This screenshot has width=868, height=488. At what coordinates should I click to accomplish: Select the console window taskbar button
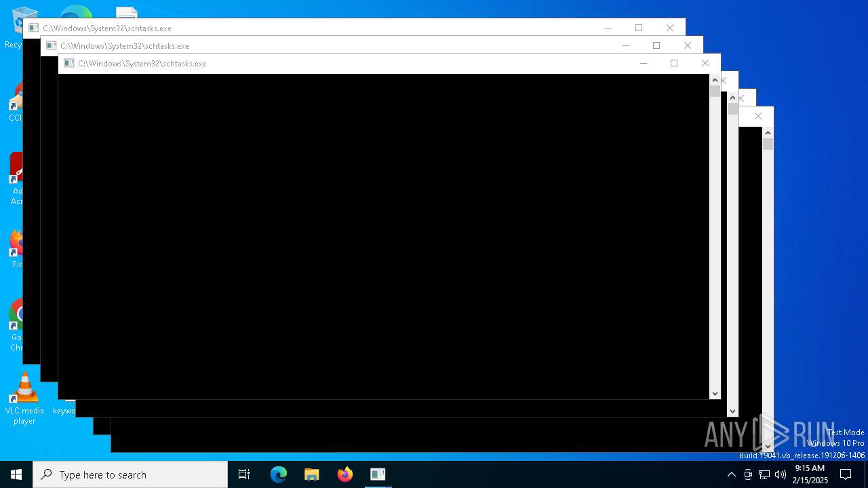point(378,474)
